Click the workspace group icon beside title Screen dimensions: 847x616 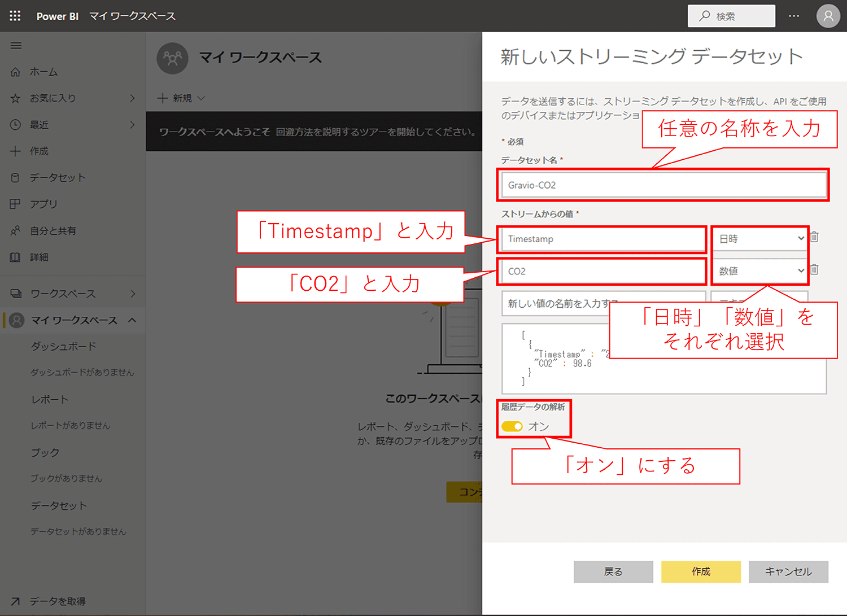click(172, 58)
